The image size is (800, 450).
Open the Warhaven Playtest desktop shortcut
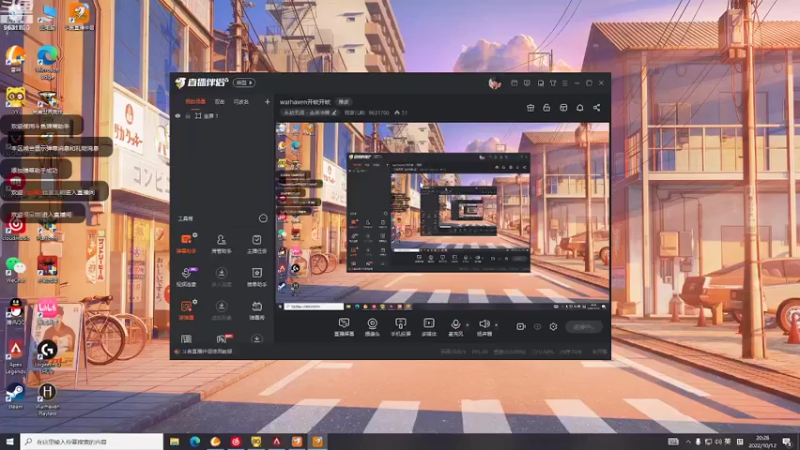47,399
